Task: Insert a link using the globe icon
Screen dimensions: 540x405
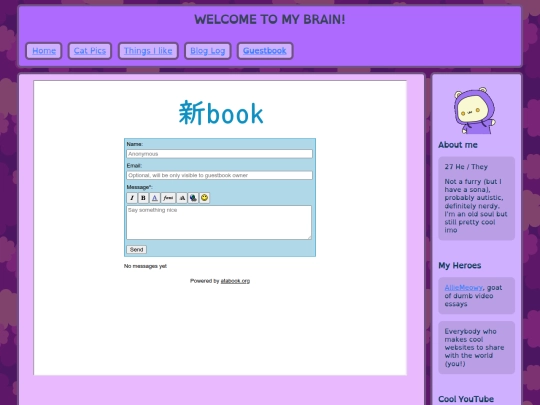Action: 193,198
